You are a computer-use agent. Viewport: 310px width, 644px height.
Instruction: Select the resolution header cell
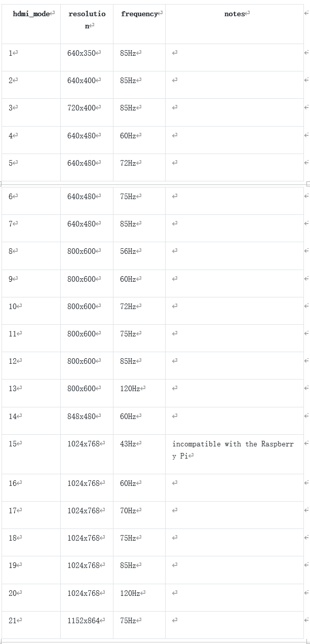point(87,24)
